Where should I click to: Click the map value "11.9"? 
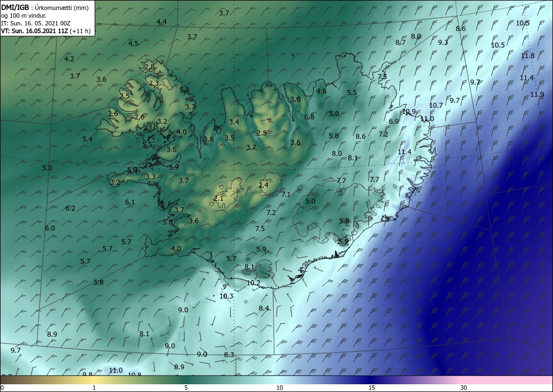click(x=537, y=94)
